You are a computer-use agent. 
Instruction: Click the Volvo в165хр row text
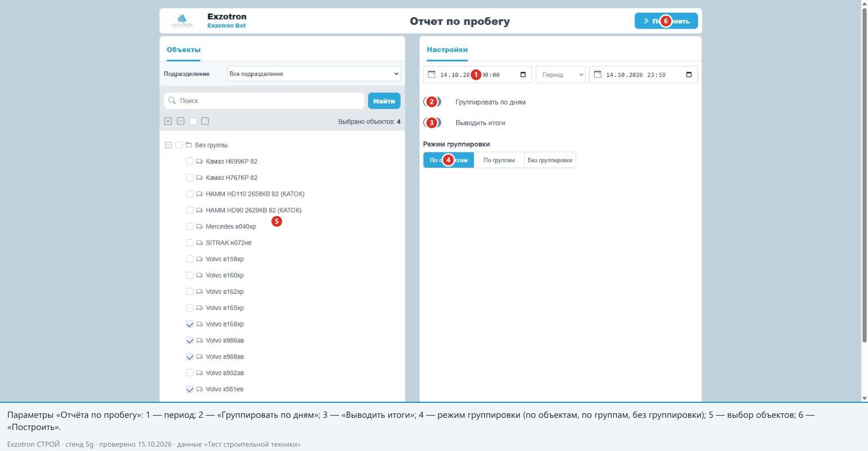point(225,308)
